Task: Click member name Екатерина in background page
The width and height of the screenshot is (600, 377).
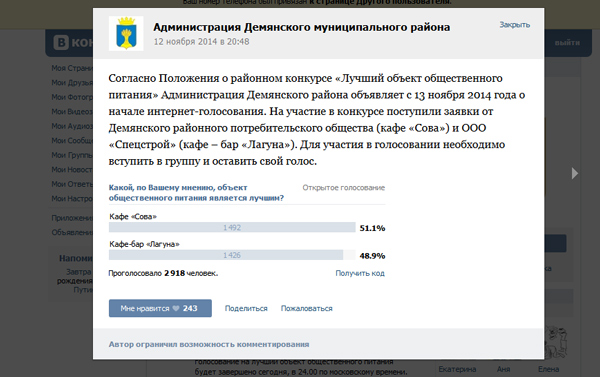Action: point(457,369)
